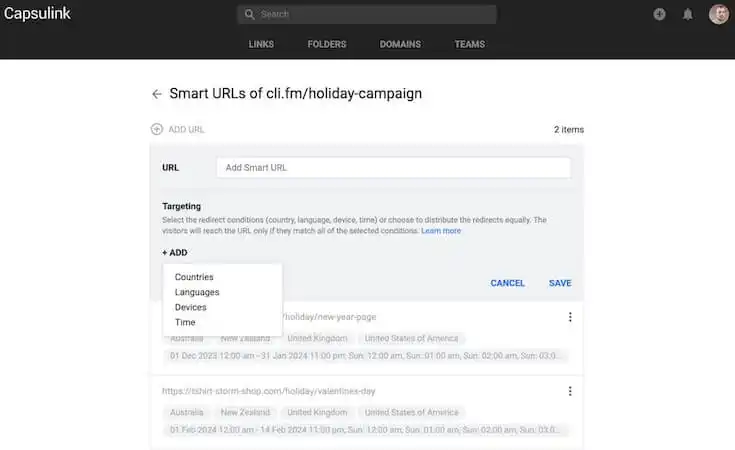
Task: Open options menu for valentines-day URL
Action: (570, 391)
